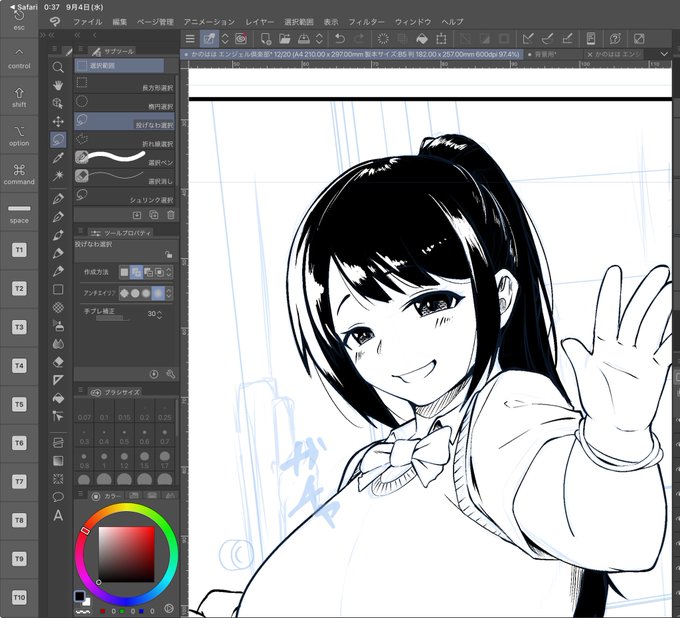The image size is (680, 618).
Task: Click the Open file folder icon
Action: tap(284, 39)
